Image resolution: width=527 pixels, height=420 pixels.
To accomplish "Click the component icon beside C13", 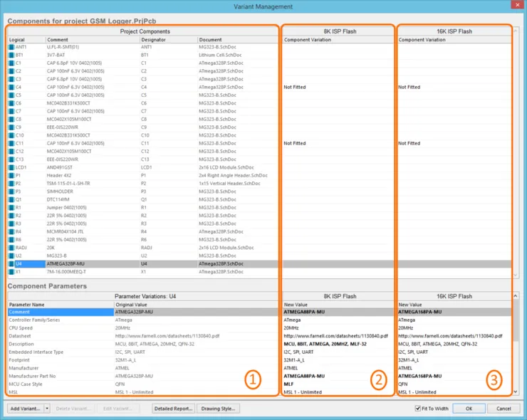I will pyautogui.click(x=11, y=159).
